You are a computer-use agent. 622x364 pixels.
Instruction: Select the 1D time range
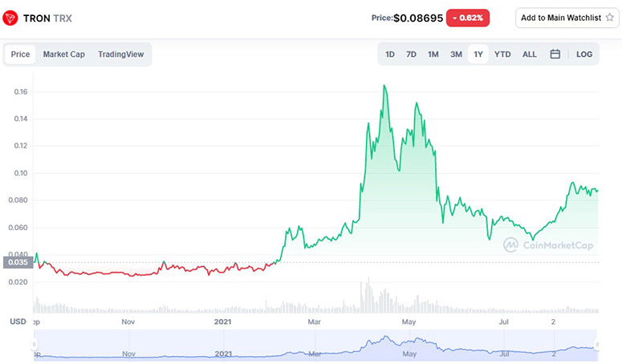pyautogui.click(x=390, y=55)
